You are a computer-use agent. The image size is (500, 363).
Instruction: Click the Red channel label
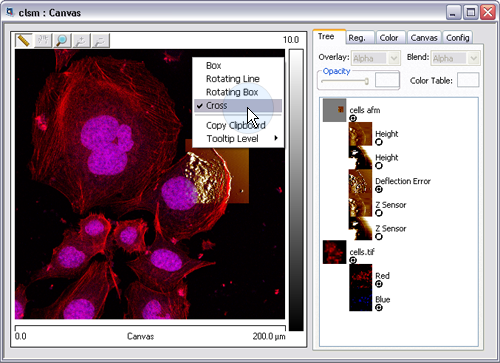pos(382,276)
